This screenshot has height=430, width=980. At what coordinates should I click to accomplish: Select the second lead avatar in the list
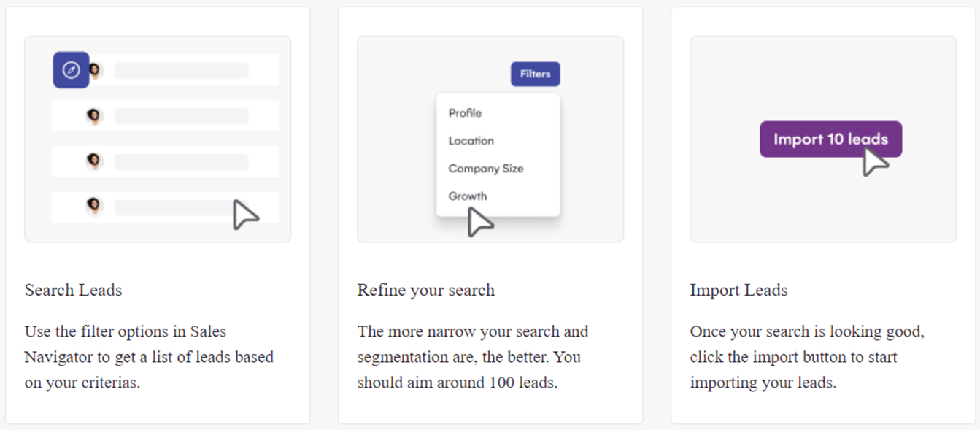[93, 116]
